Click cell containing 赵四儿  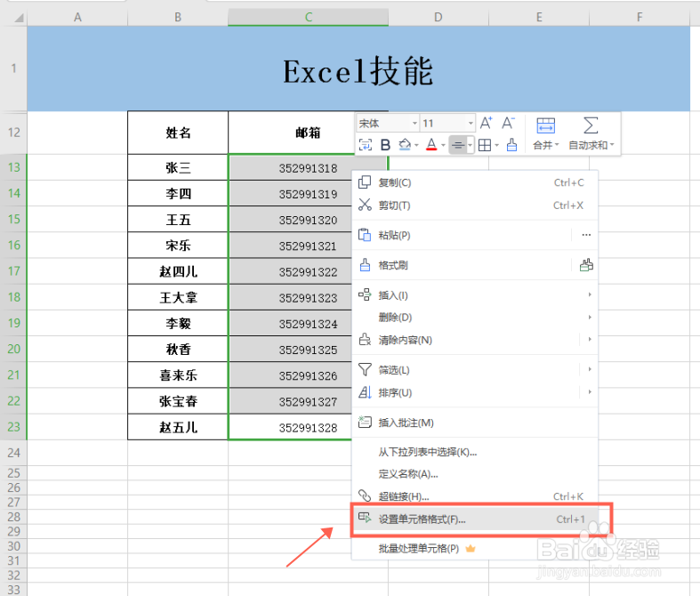[178, 271]
